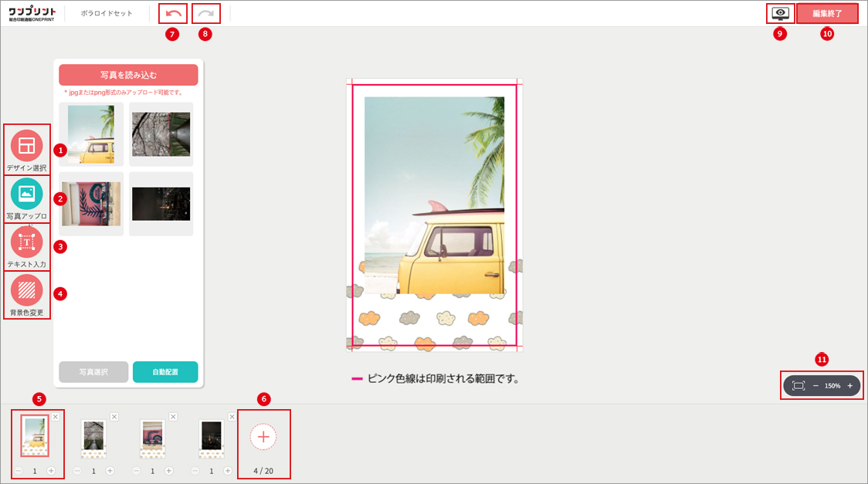
Task: Zoom out using the minus beside 150%
Action: point(815,385)
